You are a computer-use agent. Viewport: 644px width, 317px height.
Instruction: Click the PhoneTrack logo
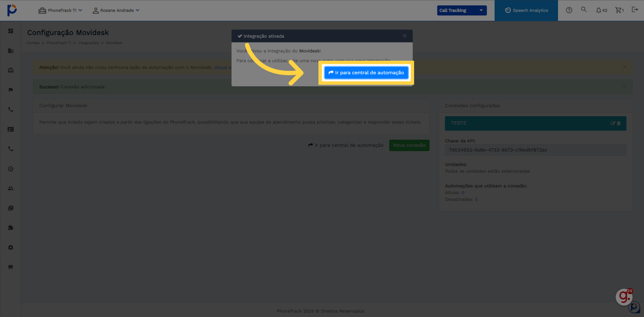click(x=12, y=10)
